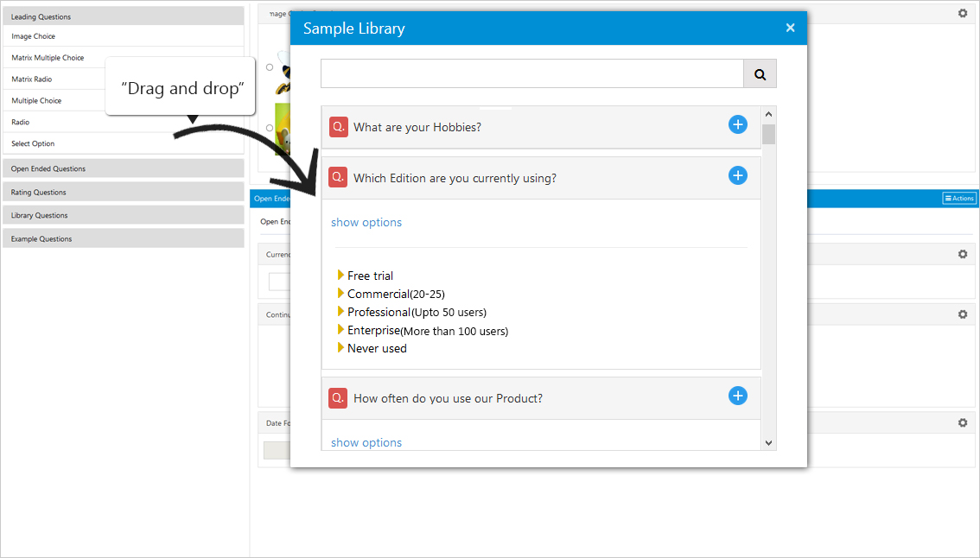Screen dimensions: 980x558
Task: Expand the Rating Questions section
Action: [x=123, y=192]
